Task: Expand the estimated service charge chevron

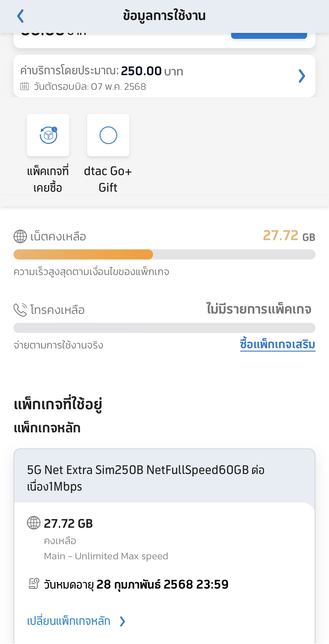Action: [302, 76]
